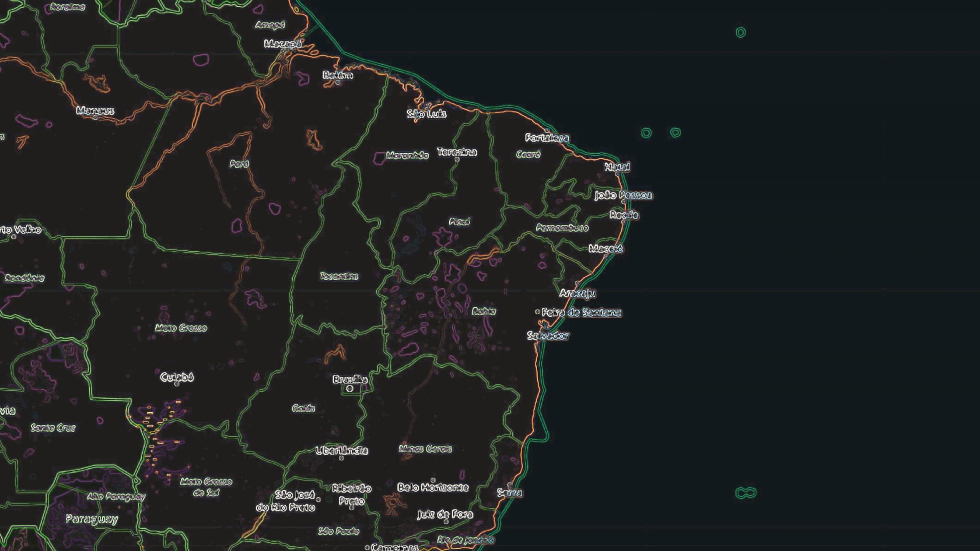This screenshot has height=551, width=980.
Task: Select the Belo Horizonte label
Action: [x=433, y=487]
